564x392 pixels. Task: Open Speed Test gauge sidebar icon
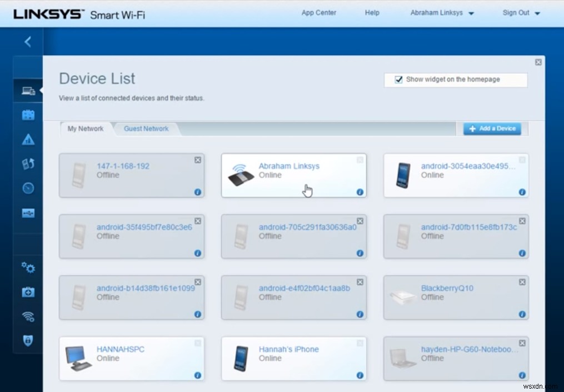[x=28, y=188]
